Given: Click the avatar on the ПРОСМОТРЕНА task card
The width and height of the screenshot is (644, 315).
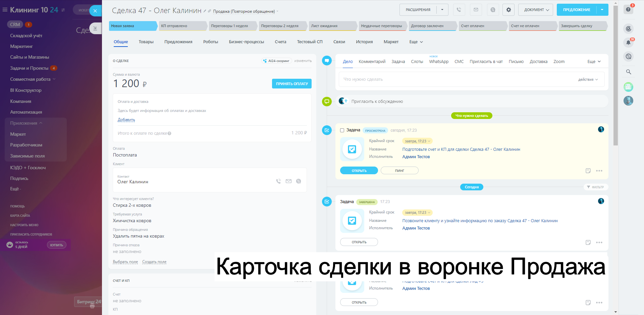Looking at the screenshot, I should [601, 129].
